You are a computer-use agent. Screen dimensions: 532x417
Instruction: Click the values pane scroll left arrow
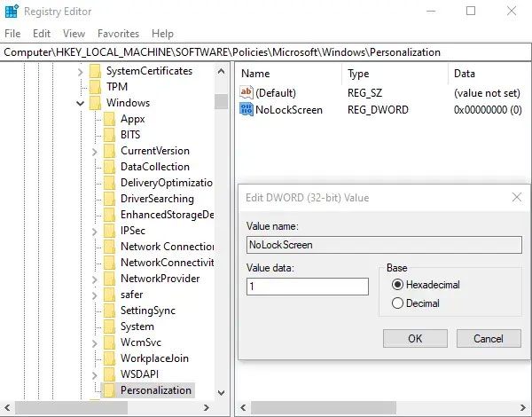(x=244, y=407)
